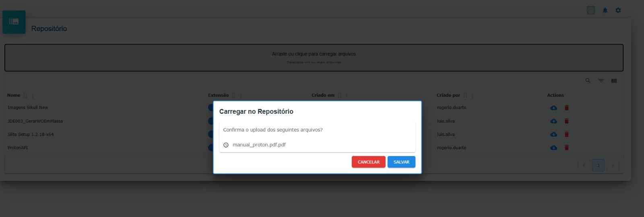Click the table search magnifier icon
644x217 pixels.
tap(588, 81)
